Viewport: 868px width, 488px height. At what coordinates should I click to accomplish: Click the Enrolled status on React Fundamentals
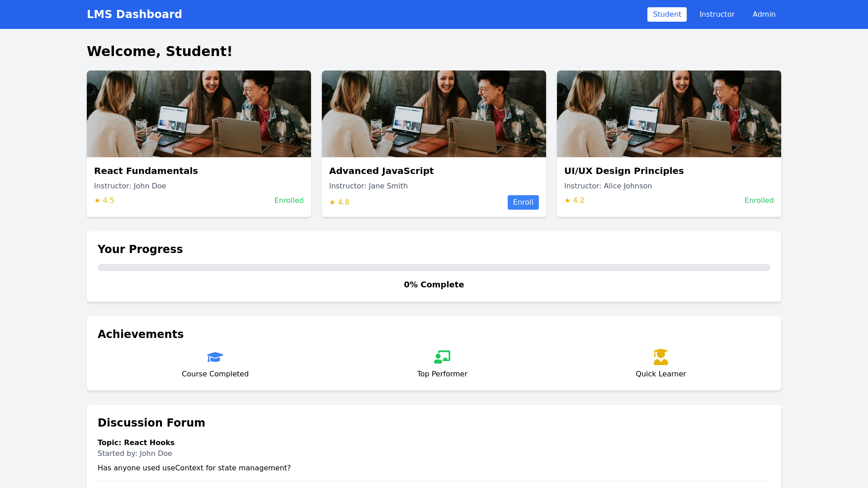pyautogui.click(x=289, y=201)
